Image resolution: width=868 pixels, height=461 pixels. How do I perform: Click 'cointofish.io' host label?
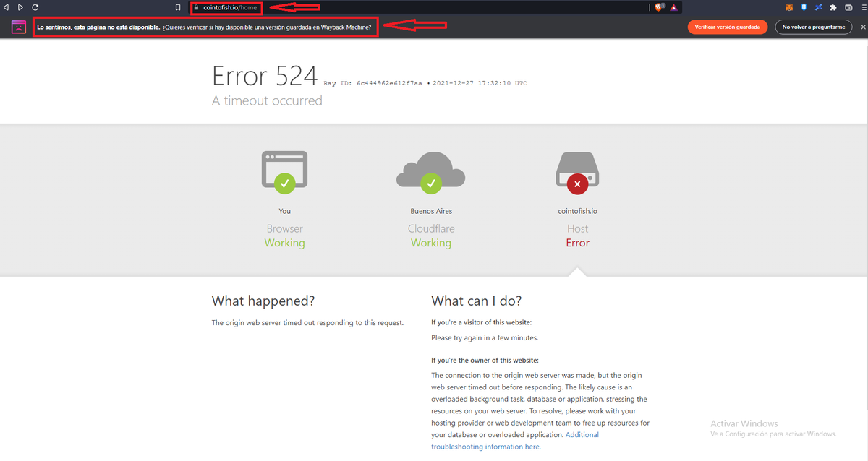click(x=577, y=211)
